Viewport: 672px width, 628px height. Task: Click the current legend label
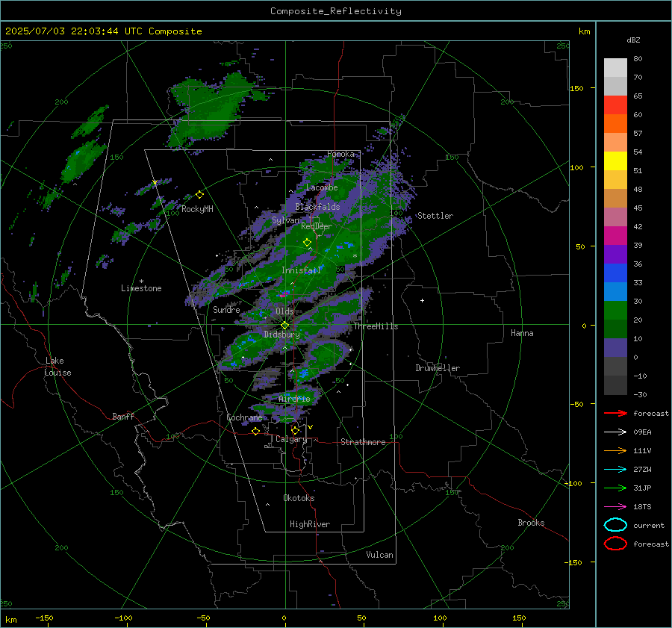[648, 526]
